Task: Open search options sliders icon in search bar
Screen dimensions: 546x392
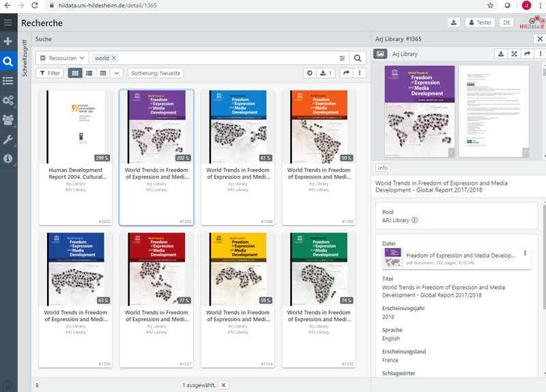Action: (x=343, y=58)
